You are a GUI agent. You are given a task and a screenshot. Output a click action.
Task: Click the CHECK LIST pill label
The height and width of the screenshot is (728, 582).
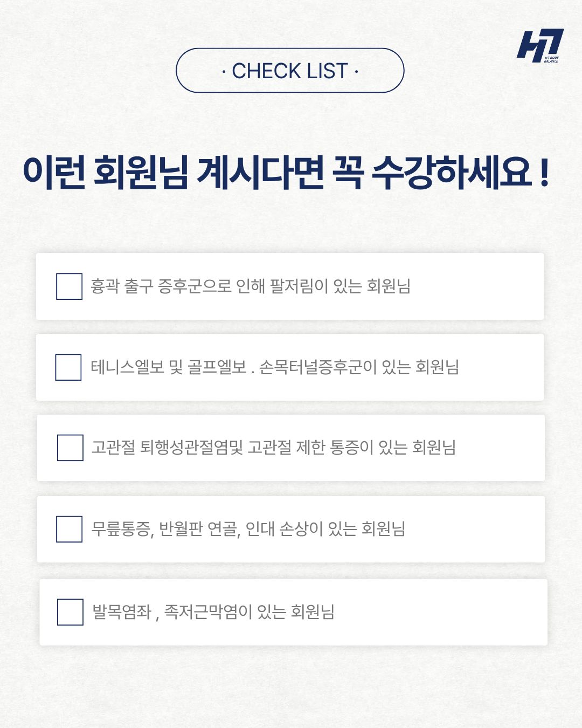click(x=290, y=71)
